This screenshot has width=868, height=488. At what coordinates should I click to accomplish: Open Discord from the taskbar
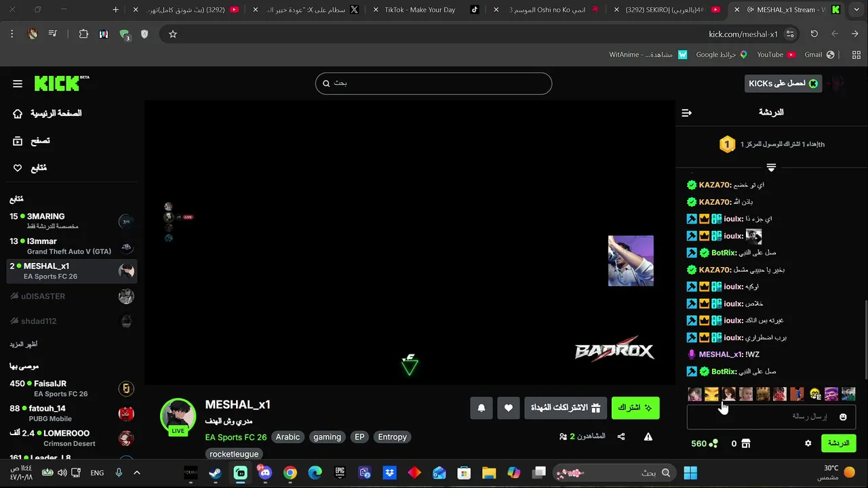point(265,472)
